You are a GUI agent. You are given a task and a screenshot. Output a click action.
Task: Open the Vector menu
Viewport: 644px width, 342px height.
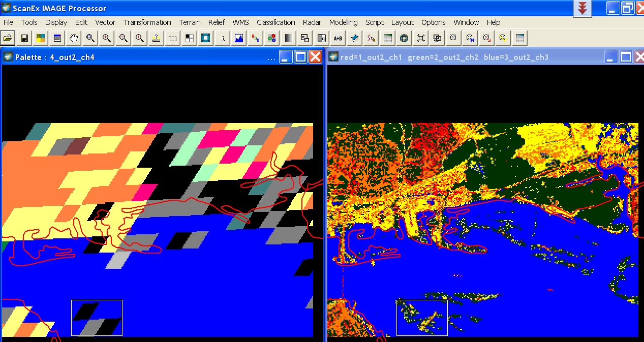click(105, 22)
